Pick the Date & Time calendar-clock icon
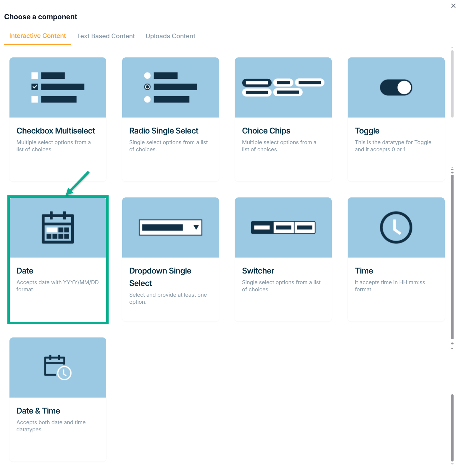The height and width of the screenshot is (476, 458). click(58, 367)
